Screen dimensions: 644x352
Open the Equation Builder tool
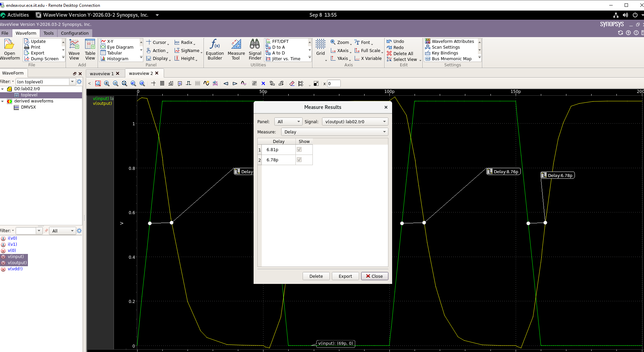(x=215, y=50)
